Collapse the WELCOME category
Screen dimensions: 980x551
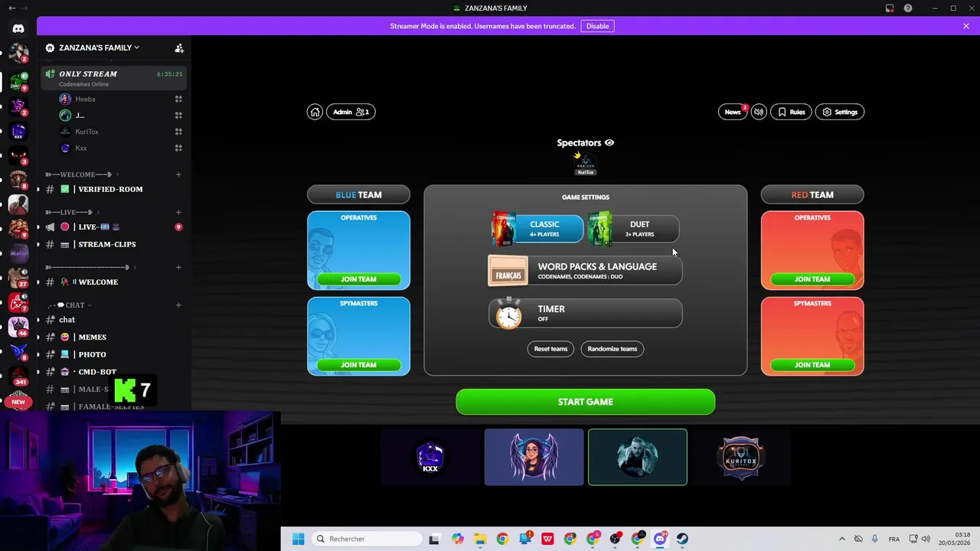[83, 174]
